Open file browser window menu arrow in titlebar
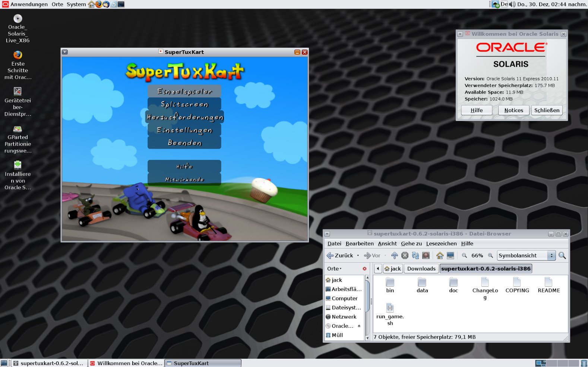588x367 pixels. [x=327, y=234]
